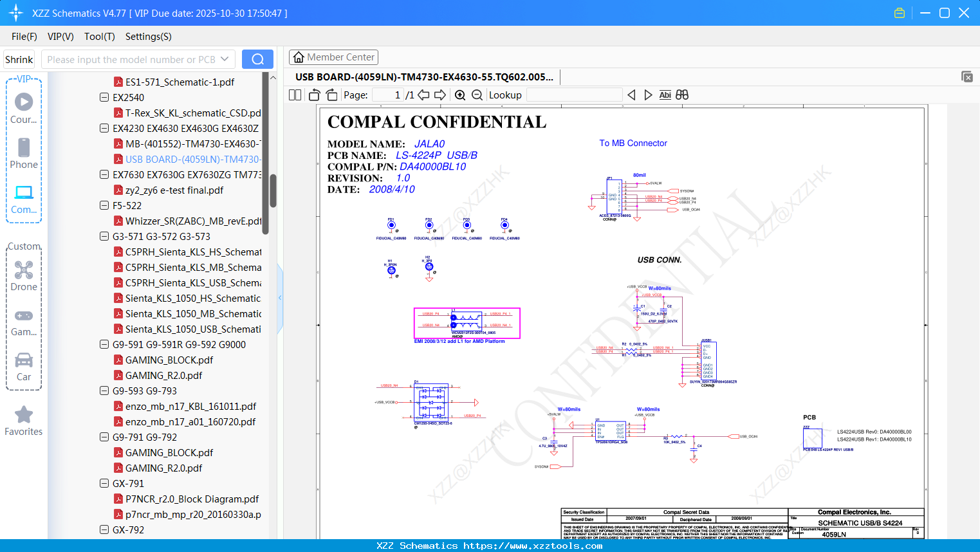Go to the previous page arrow
This screenshot has width=980, height=552.
click(423, 95)
